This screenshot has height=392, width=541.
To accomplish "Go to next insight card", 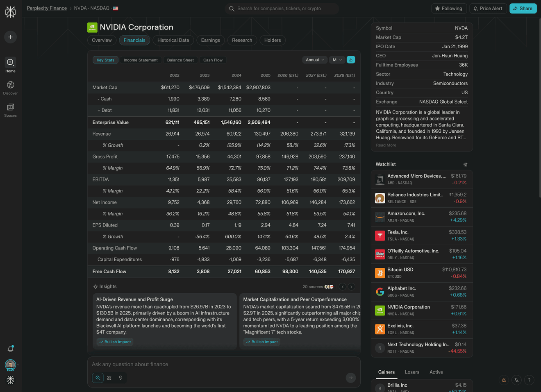I will [351, 287].
